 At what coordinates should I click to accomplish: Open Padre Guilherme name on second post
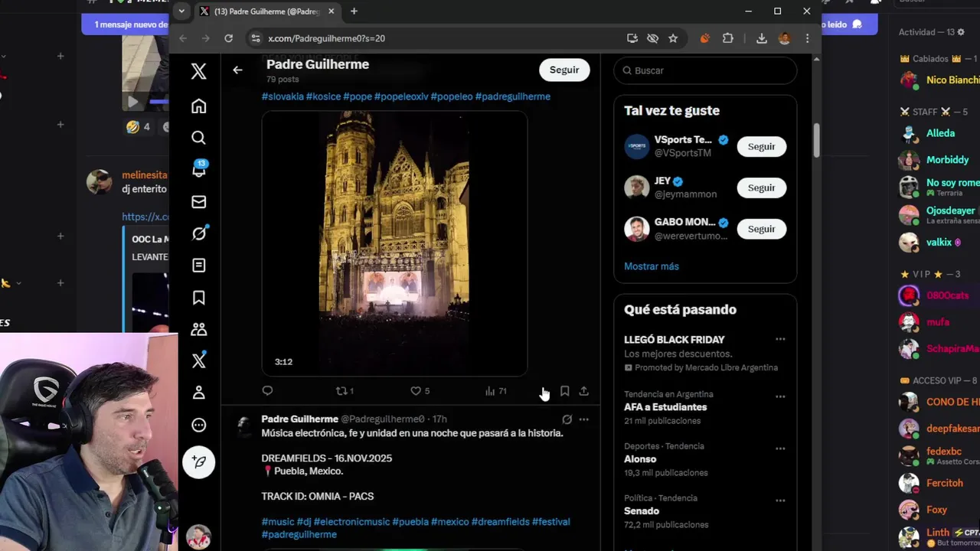pyautogui.click(x=299, y=419)
